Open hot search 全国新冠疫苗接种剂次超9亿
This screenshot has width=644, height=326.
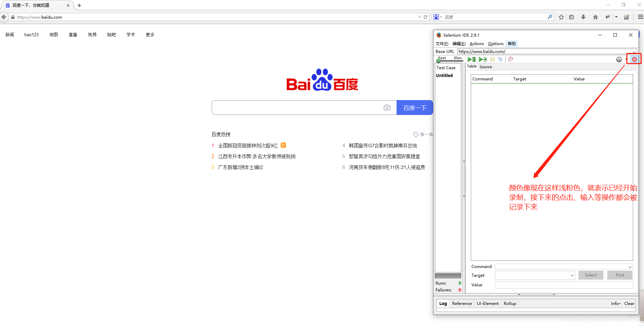tap(248, 146)
